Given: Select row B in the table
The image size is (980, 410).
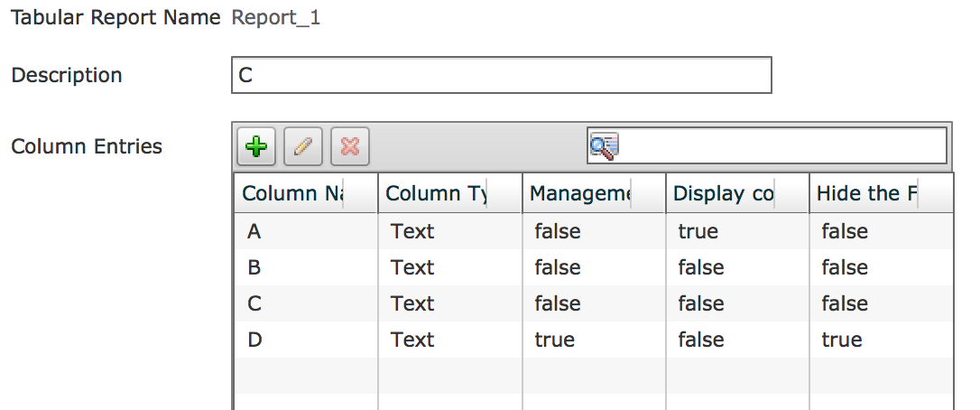Looking at the screenshot, I should (594, 267).
